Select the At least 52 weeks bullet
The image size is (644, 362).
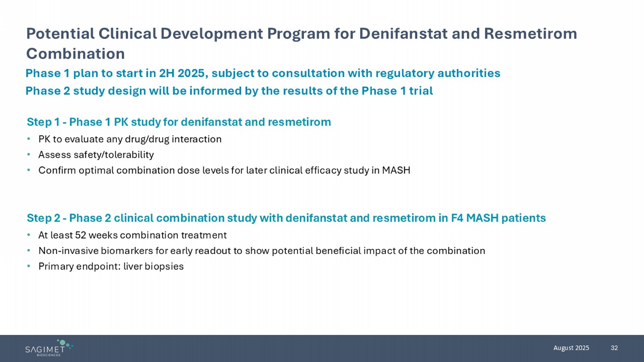[x=132, y=235]
